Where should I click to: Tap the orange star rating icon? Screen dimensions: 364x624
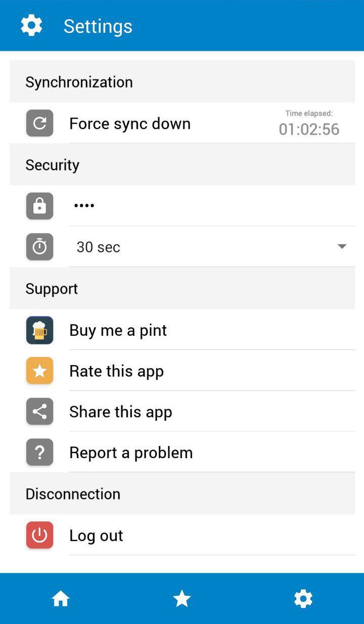click(x=39, y=371)
